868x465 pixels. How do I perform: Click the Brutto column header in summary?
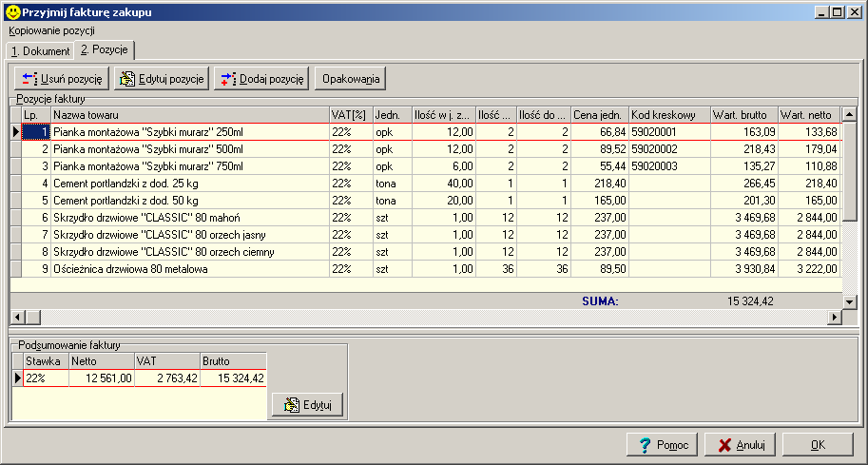click(233, 361)
